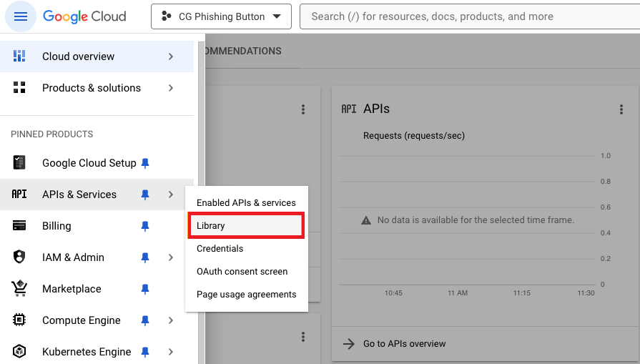Click the IAM & Admin shield icon
Viewport: 640px width, 364px height.
[x=19, y=257]
